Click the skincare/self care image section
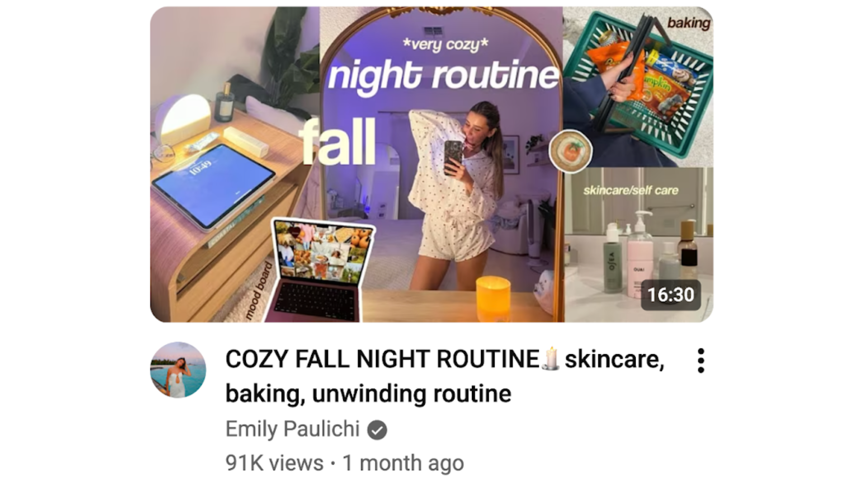 coord(639,245)
